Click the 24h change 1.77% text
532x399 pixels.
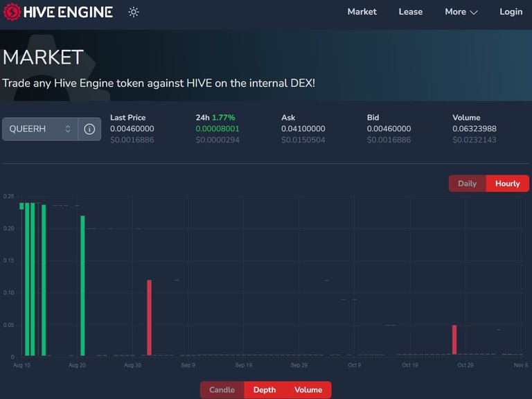223,118
